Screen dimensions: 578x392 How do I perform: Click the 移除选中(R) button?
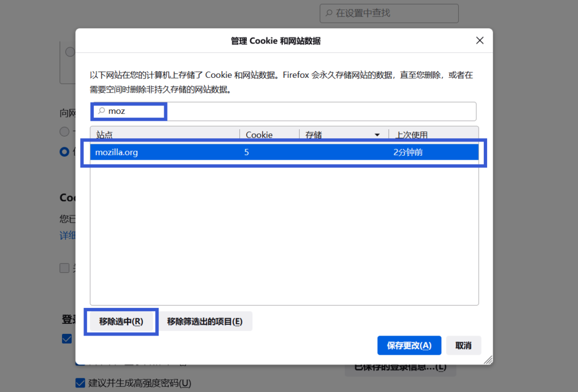tap(121, 321)
